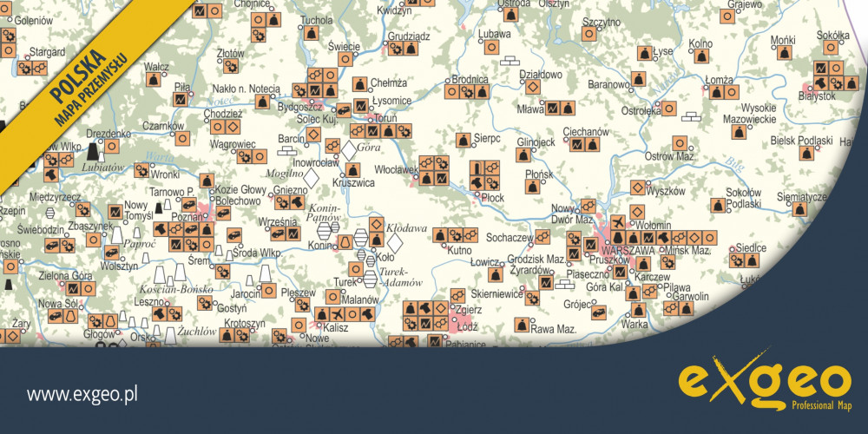Click the gear icon below Śrem
Screen dimensions: 868x434
tap(222, 271)
